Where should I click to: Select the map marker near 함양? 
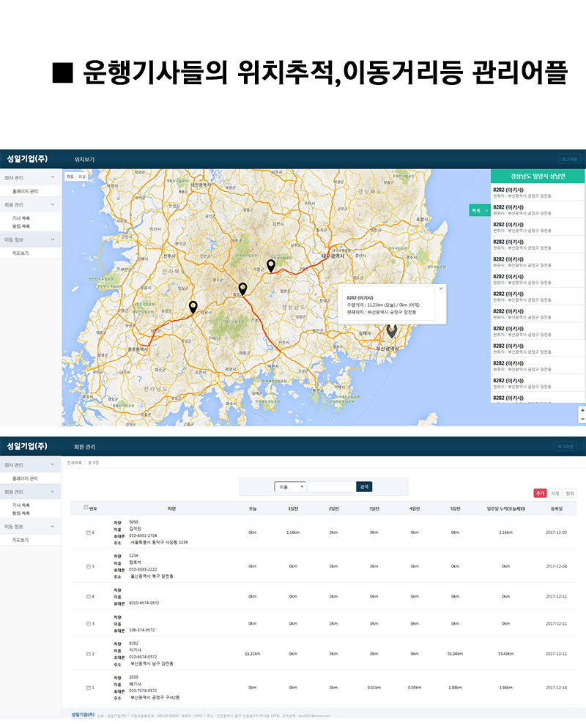(242, 288)
